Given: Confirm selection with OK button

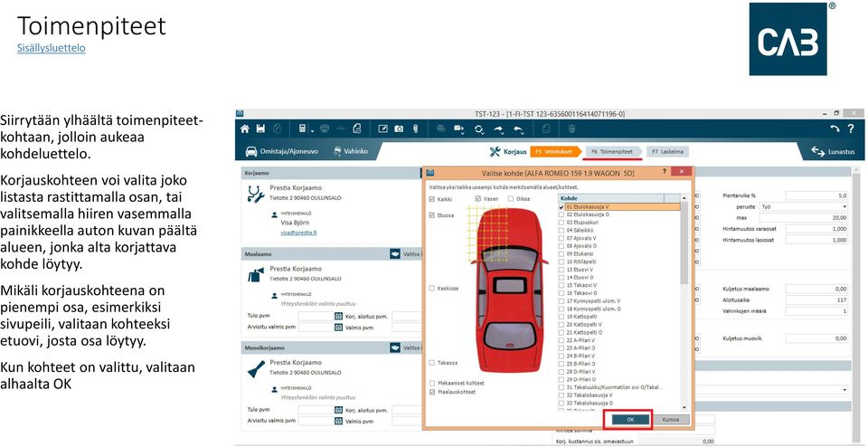Looking at the screenshot, I should pyautogui.click(x=630, y=419).
